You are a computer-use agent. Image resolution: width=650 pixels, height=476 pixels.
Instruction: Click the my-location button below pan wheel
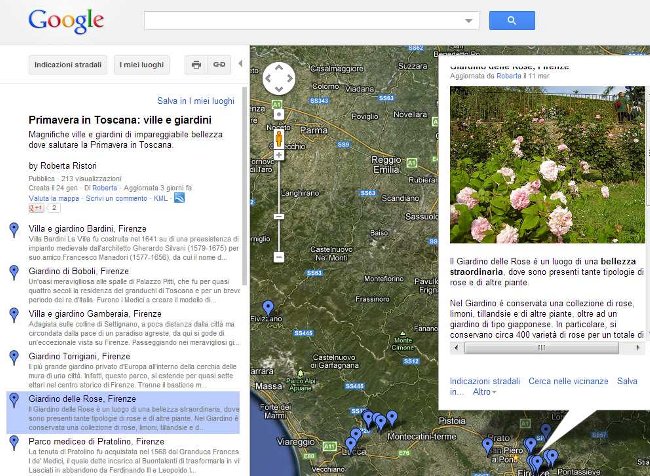(279, 114)
